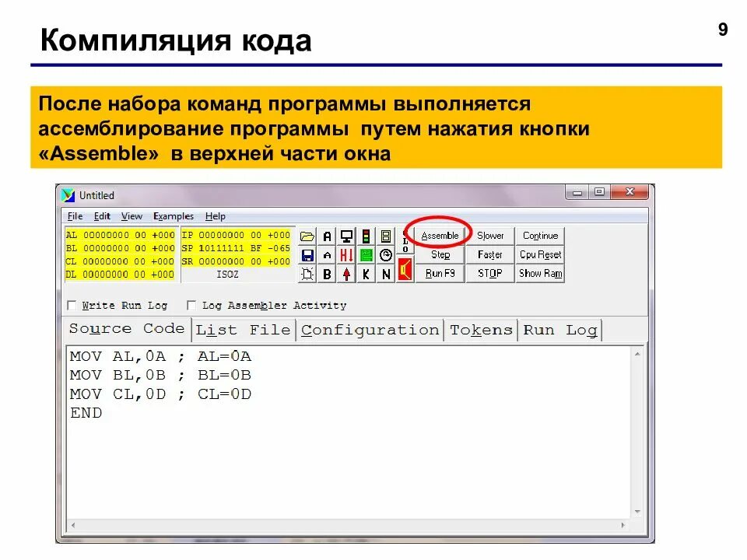Image resolution: width=747 pixels, height=560 pixels.
Task: Enable the Write Run Log checkbox
Action: (x=71, y=305)
